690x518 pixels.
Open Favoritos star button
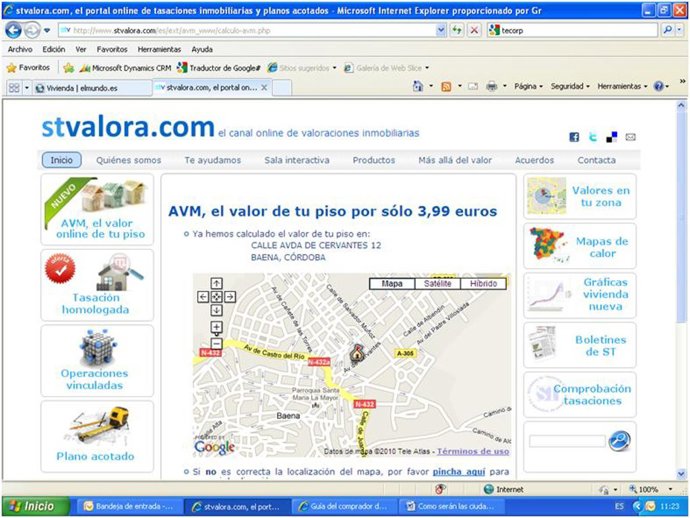pyautogui.click(x=28, y=68)
